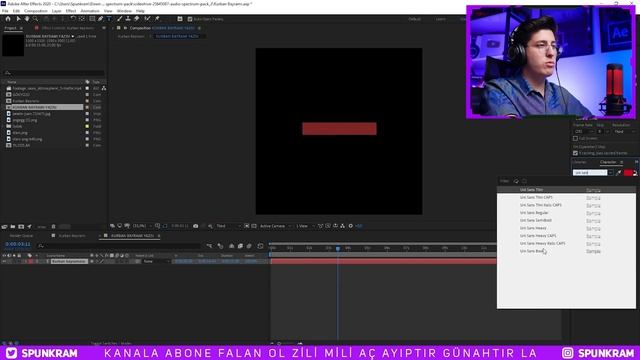The height and width of the screenshot is (360, 640).
Task: Select the Hand tool
Action: click(x=27, y=19)
